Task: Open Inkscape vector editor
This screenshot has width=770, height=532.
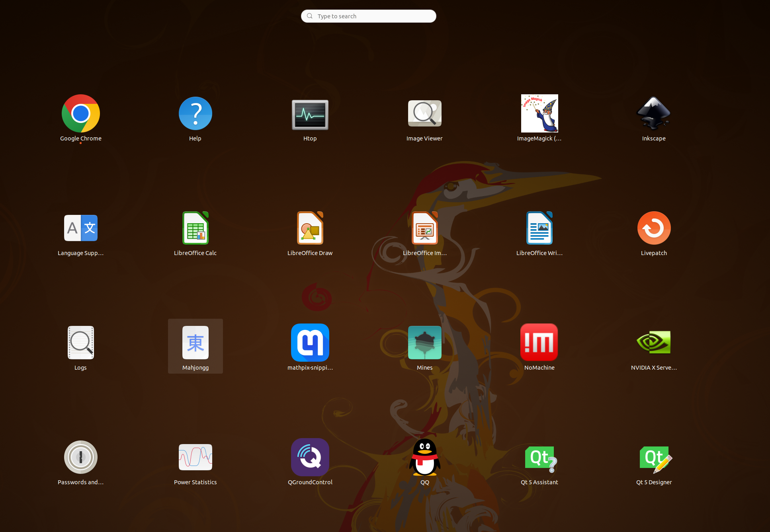Action: (x=654, y=114)
